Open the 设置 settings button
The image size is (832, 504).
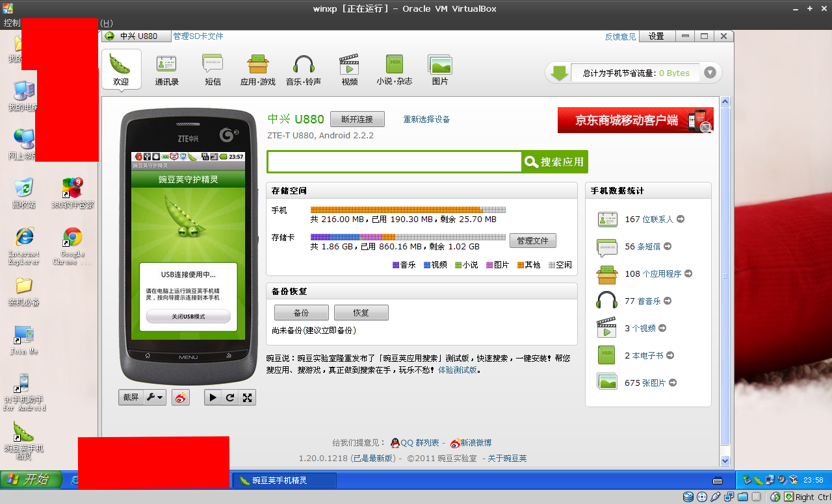point(656,36)
